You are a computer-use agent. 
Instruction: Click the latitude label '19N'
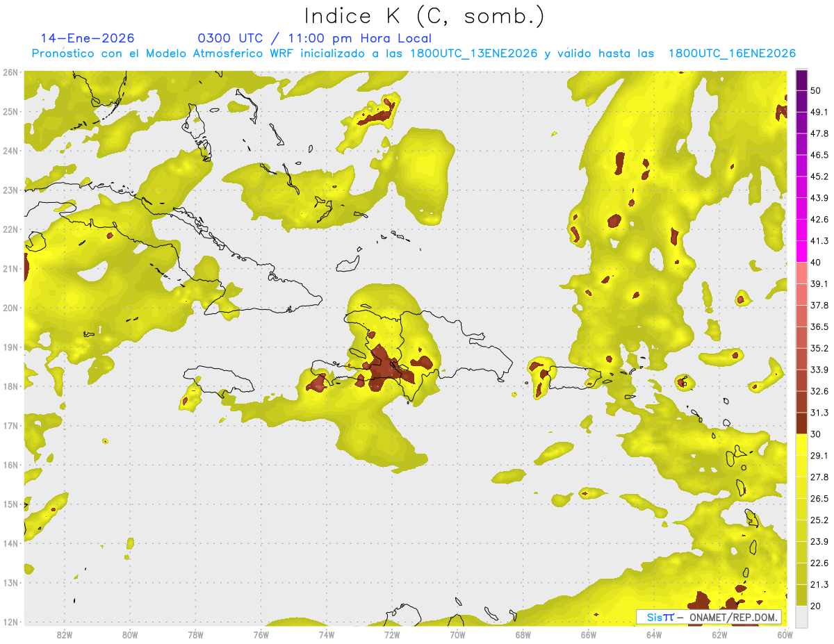10,347
